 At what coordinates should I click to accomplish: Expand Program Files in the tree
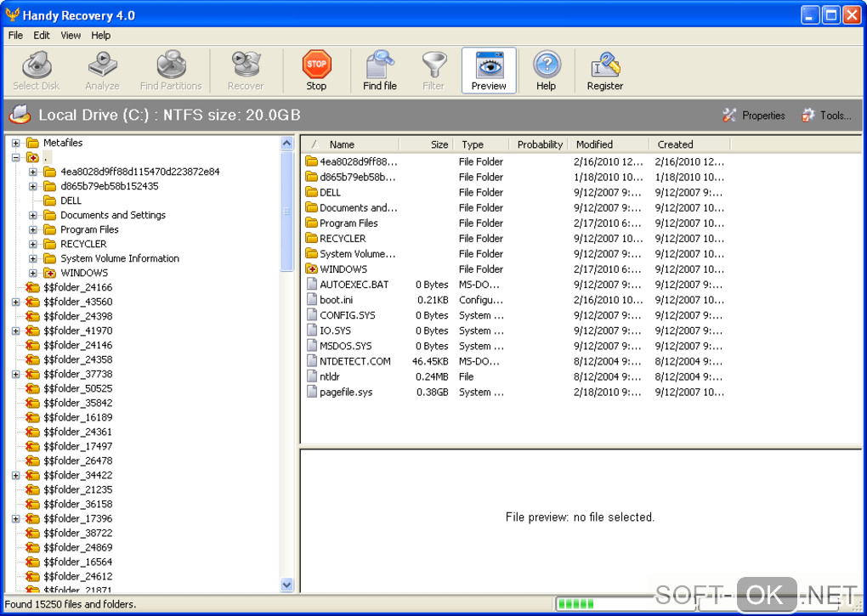click(x=32, y=229)
